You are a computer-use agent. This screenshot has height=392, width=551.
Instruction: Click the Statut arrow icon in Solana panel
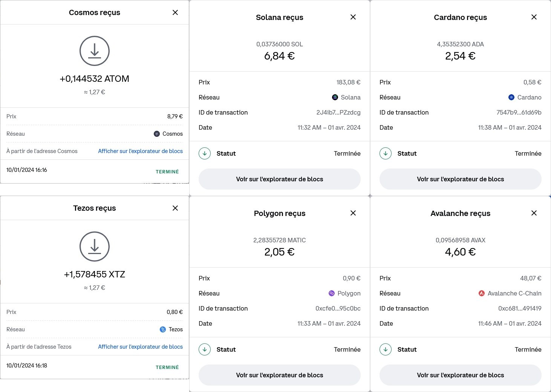coord(205,153)
